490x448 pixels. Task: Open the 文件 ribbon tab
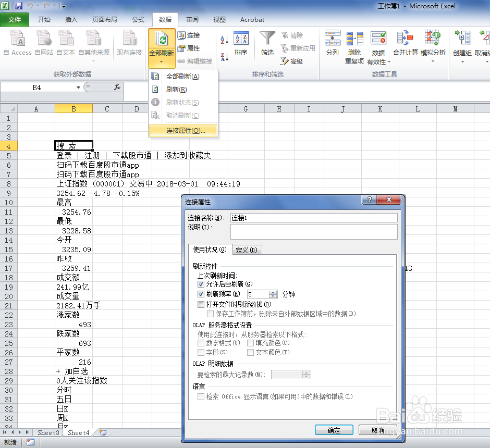(x=15, y=20)
